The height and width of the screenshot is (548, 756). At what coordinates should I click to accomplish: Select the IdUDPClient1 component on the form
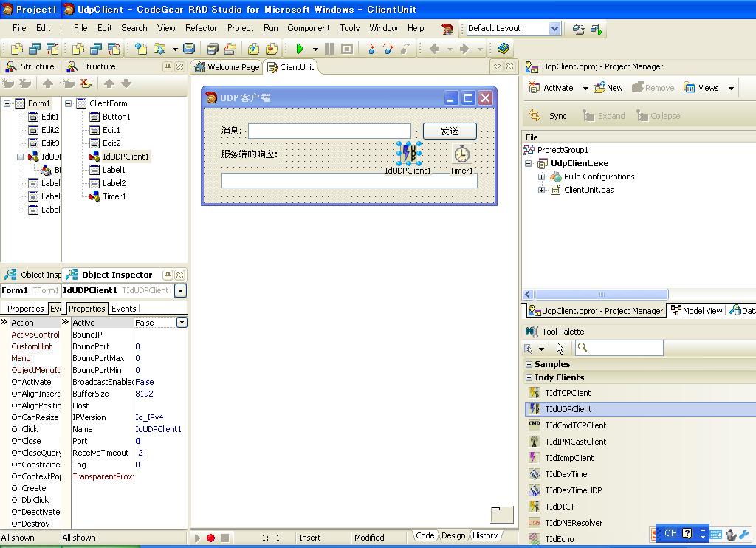pos(409,153)
